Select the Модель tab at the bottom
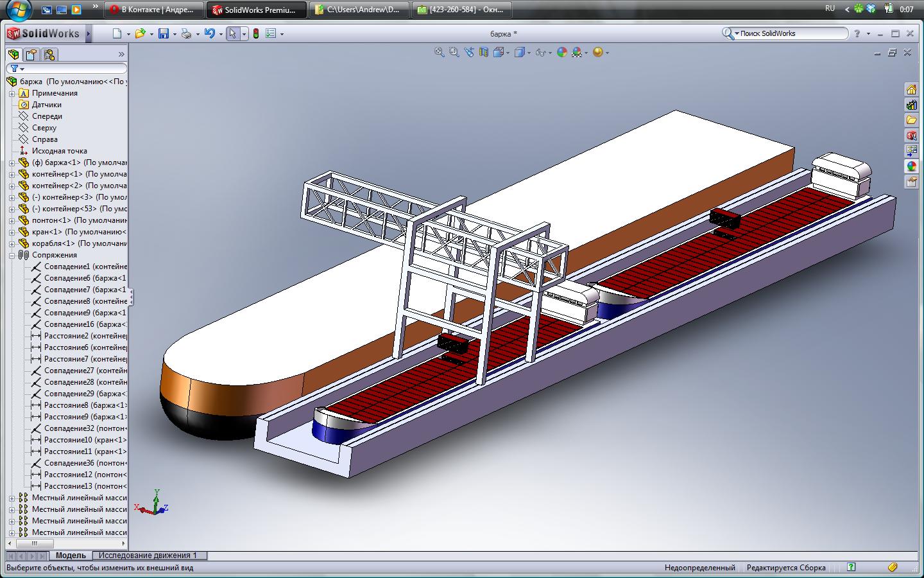924x578 pixels. [x=71, y=556]
